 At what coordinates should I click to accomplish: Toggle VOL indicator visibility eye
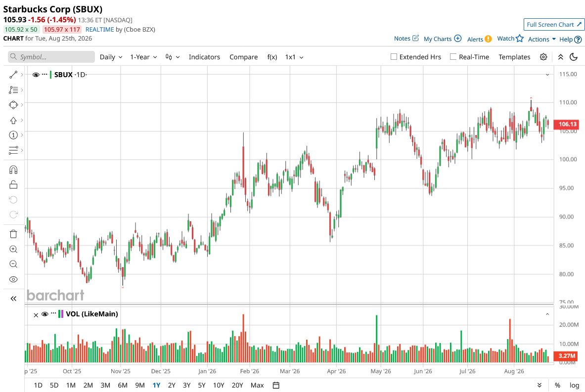pos(45,314)
